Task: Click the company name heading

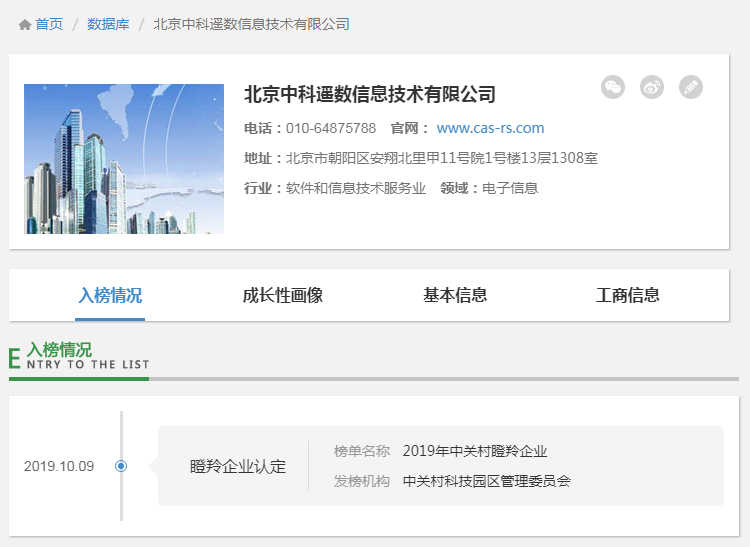Action: click(370, 94)
